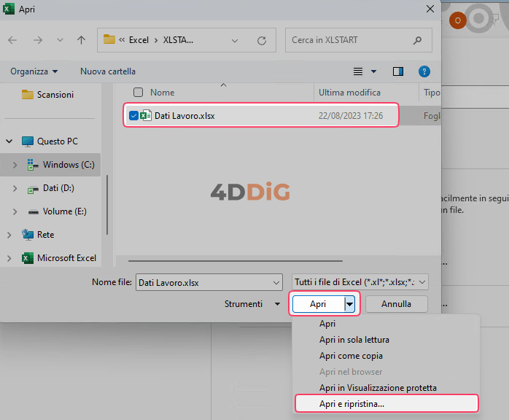Open the Tutti i file di Excel filter
509x420 pixels.
pyautogui.click(x=360, y=282)
